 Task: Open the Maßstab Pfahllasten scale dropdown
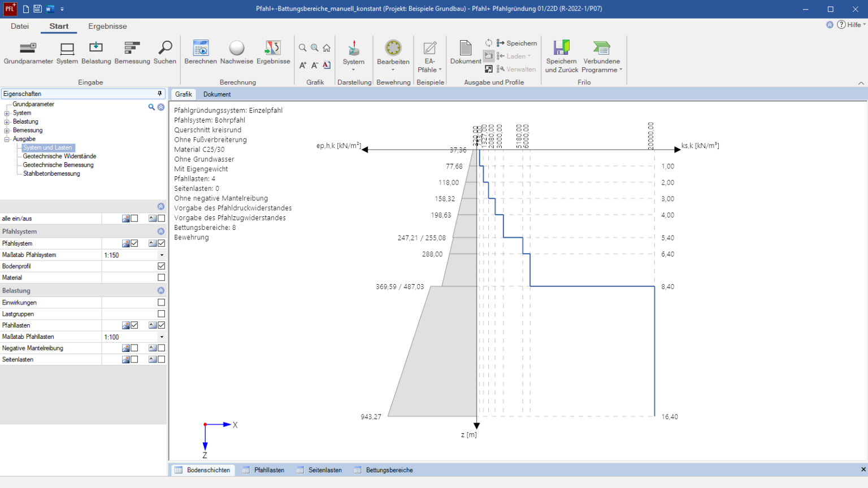(x=162, y=337)
